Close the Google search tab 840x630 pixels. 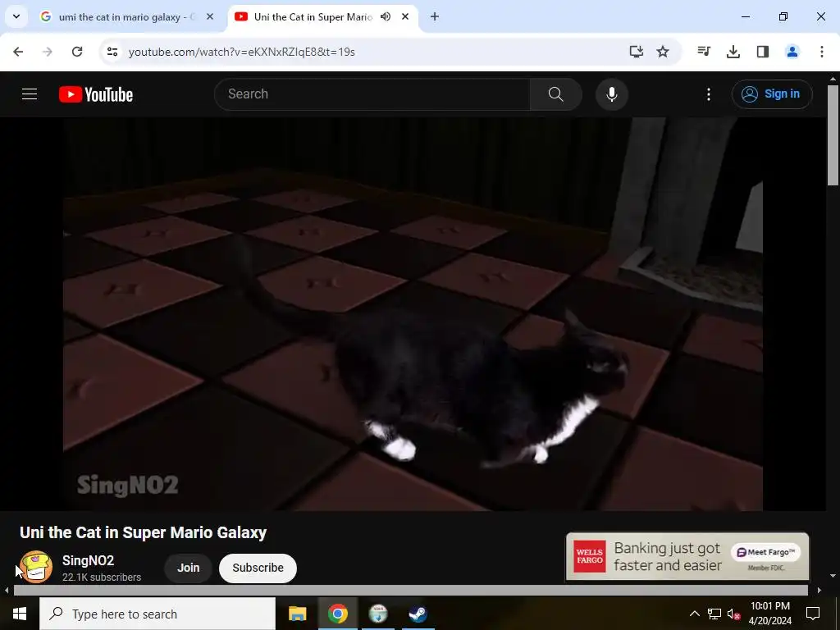[210, 16]
